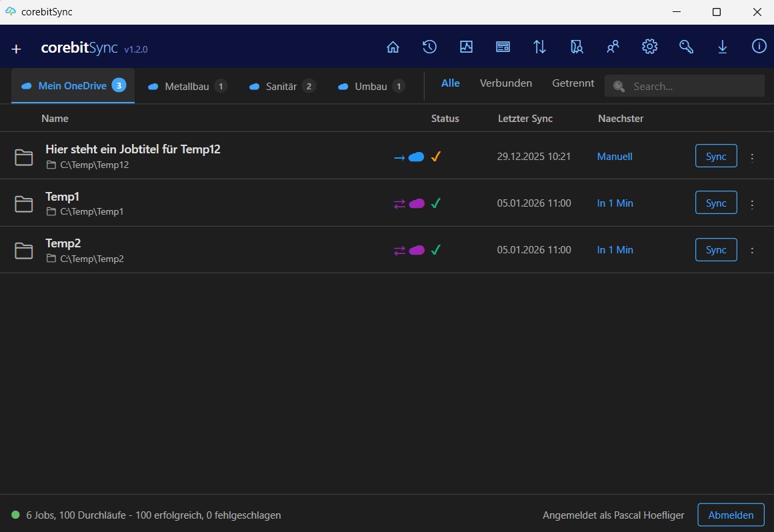Switch to the Metallbau tab
Viewport: 774px width, 532px height.
(187, 86)
